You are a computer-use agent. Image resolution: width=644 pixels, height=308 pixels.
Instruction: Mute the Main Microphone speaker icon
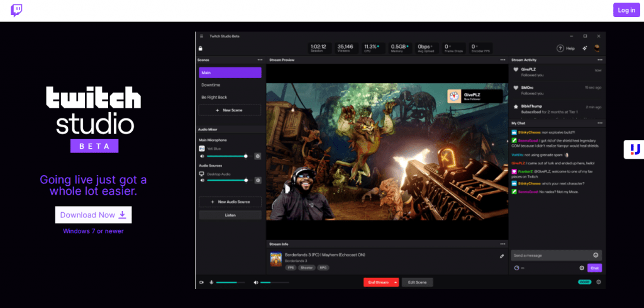pos(202,156)
